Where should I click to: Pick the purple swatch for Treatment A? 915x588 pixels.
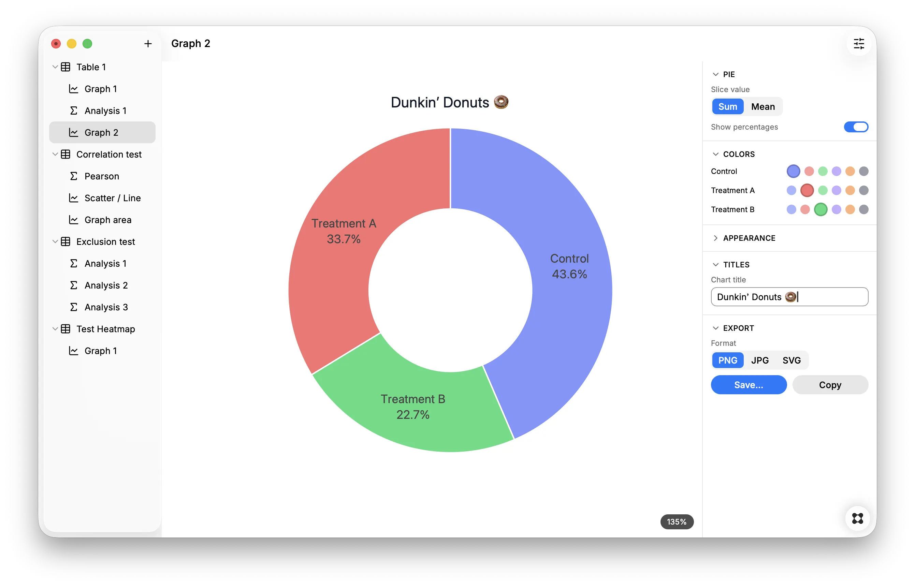coord(836,190)
